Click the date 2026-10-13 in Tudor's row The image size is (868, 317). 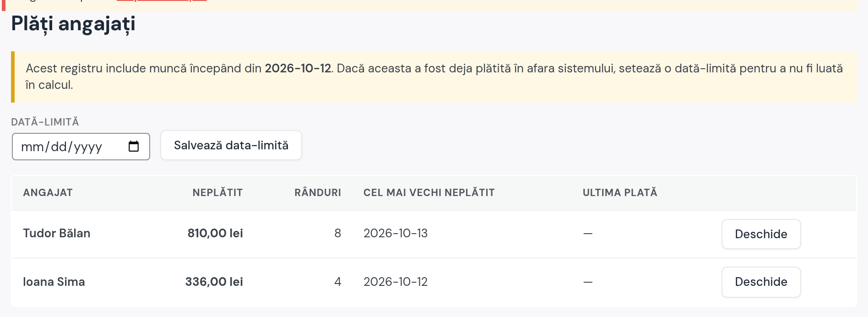396,233
